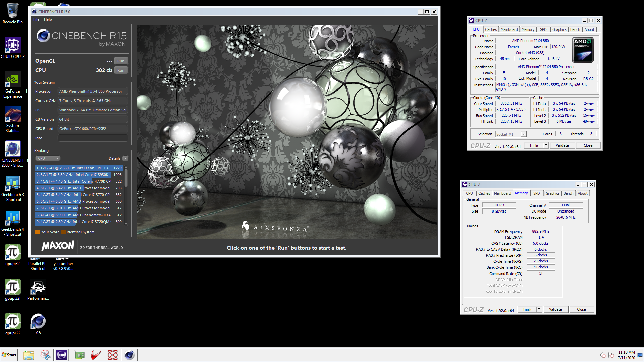Open the Recycle Bin desktop icon
644x362 pixels.
pyautogui.click(x=13, y=13)
